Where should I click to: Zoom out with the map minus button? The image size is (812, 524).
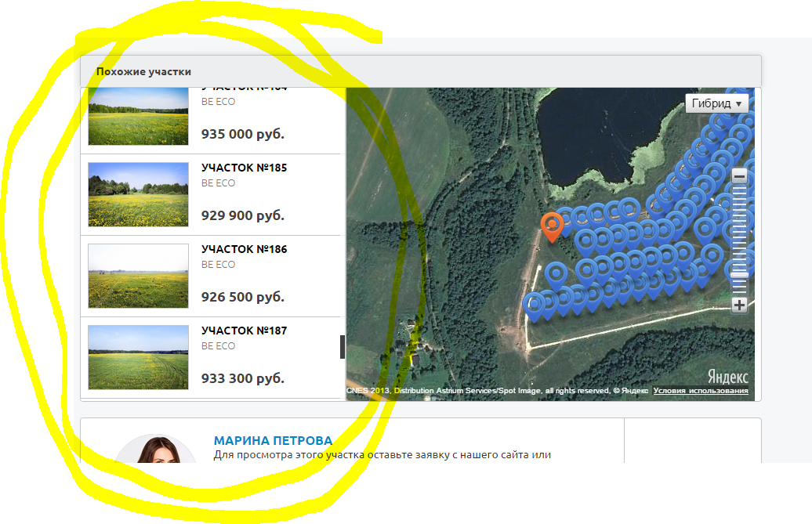(739, 177)
